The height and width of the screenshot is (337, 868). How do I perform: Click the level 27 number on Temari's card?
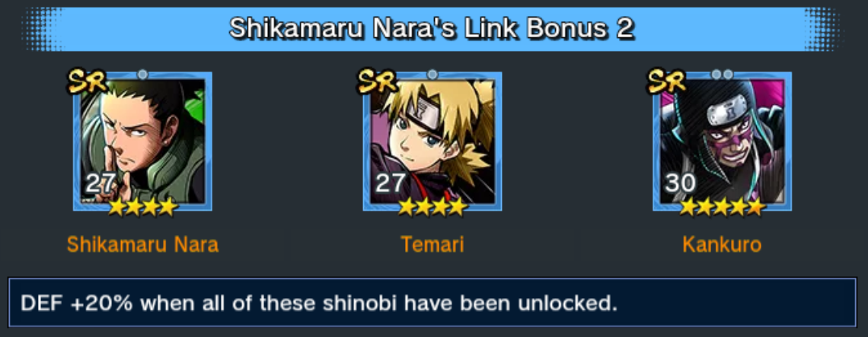click(391, 183)
